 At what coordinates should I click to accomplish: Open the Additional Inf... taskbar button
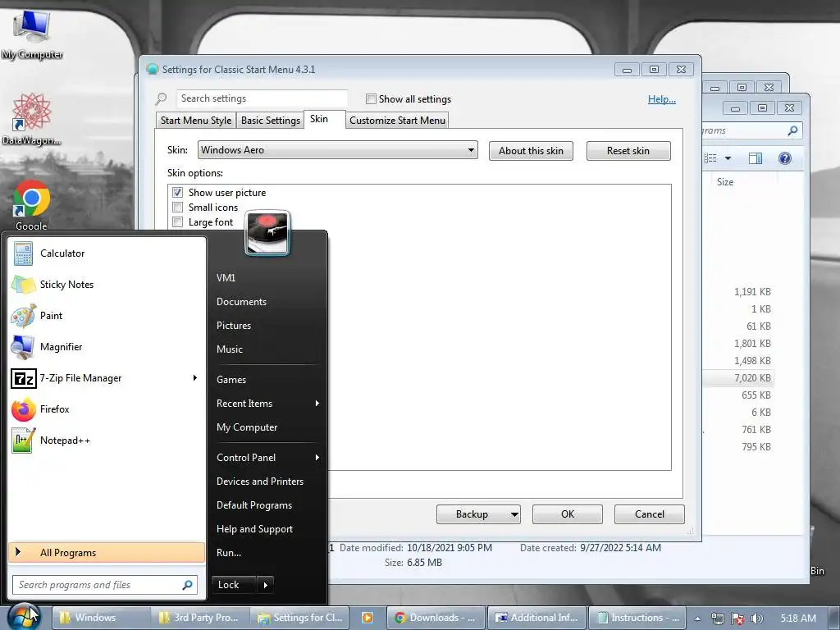point(536,618)
